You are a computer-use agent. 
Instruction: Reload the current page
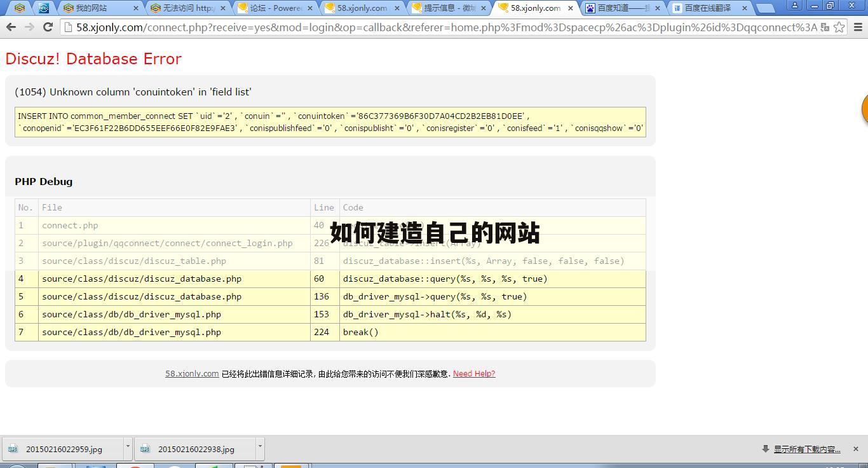click(x=48, y=27)
